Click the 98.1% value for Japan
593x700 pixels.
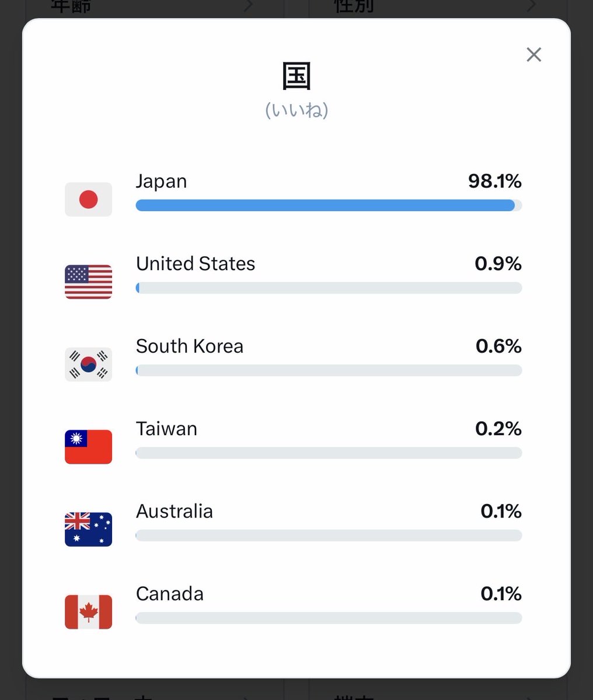pyautogui.click(x=495, y=181)
